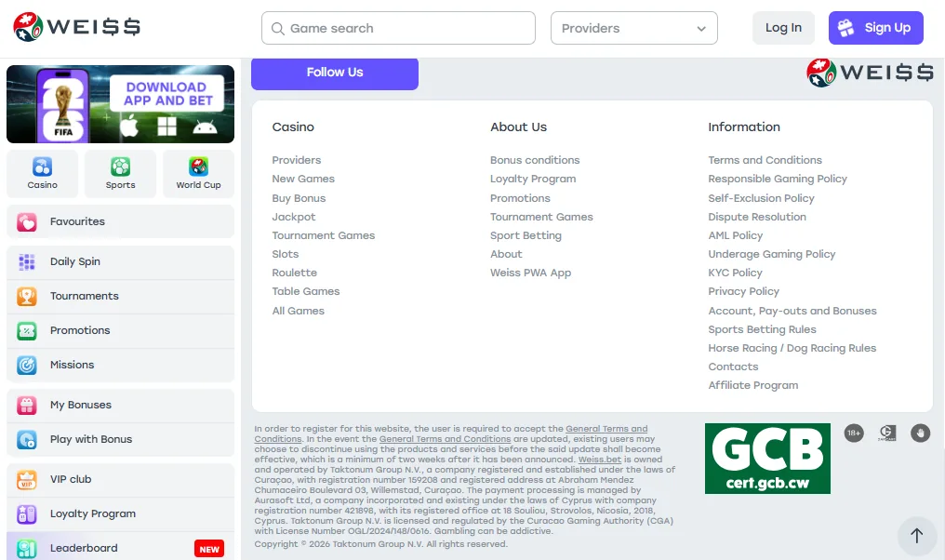Click the GamCare badge icon
The image size is (945, 560).
click(887, 433)
